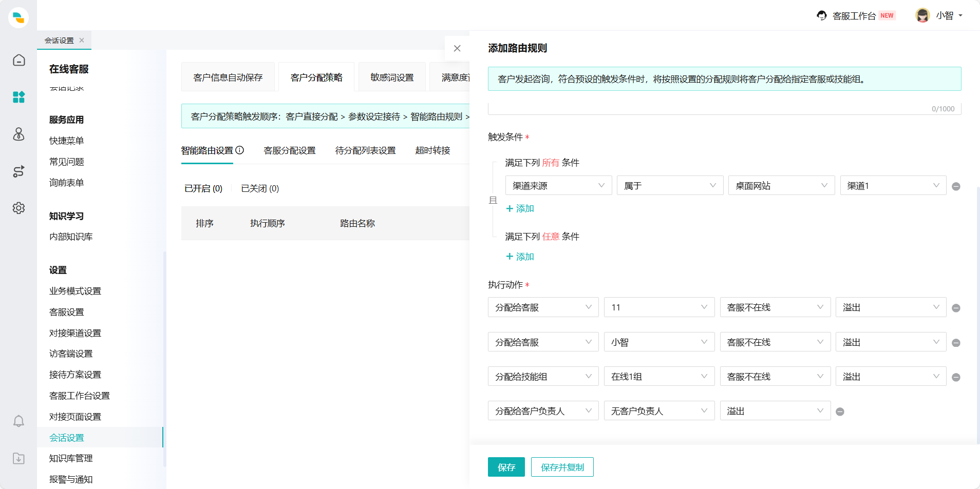Switch to the 敏感词设置 tab
This screenshot has height=489, width=980.
(391, 76)
